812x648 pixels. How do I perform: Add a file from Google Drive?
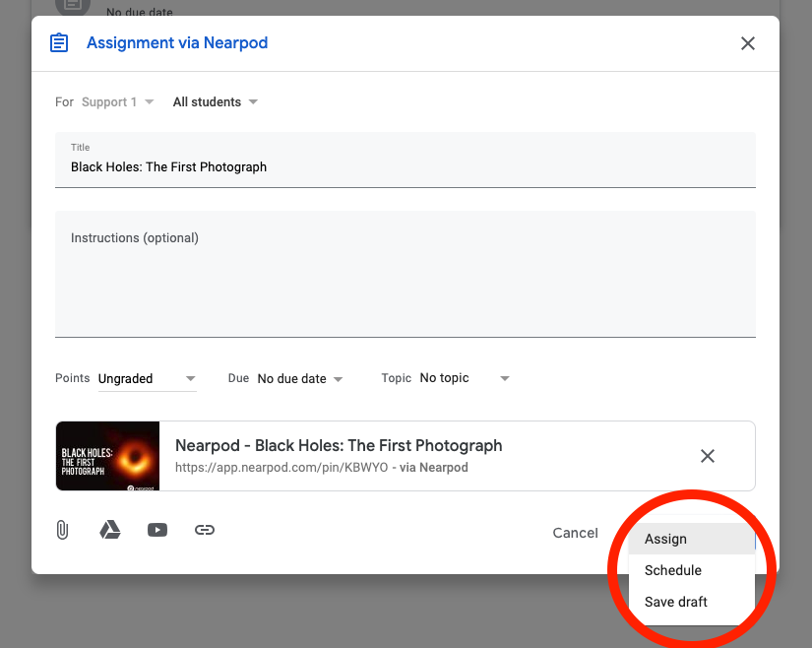pos(110,530)
